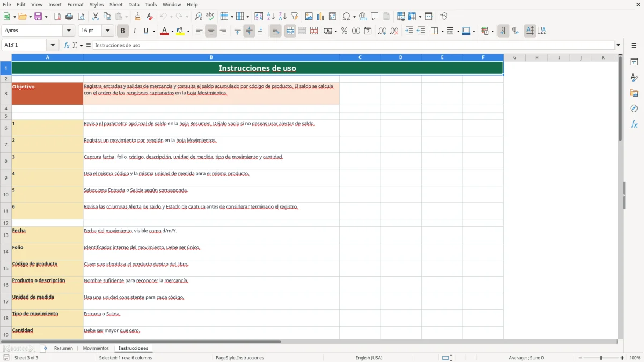
Task: Expand the Name Box dropdown
Action: click(x=53, y=45)
